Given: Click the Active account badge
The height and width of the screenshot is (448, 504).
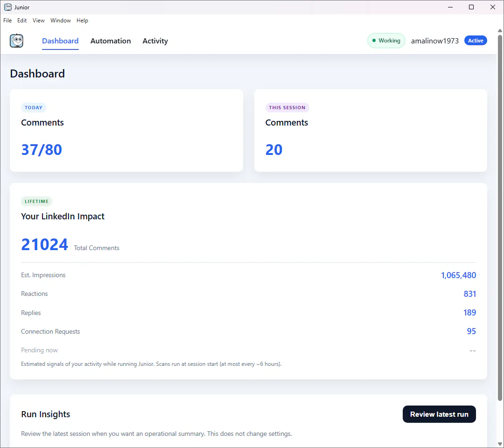Looking at the screenshot, I should pos(476,41).
